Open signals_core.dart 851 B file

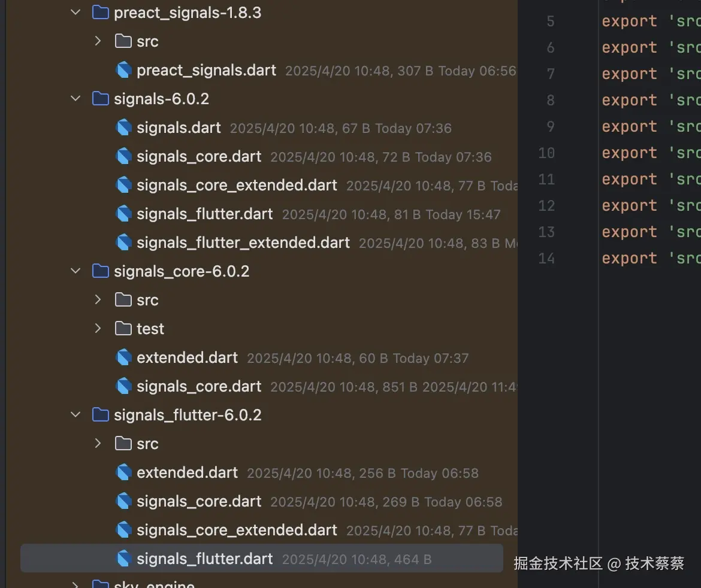199,386
